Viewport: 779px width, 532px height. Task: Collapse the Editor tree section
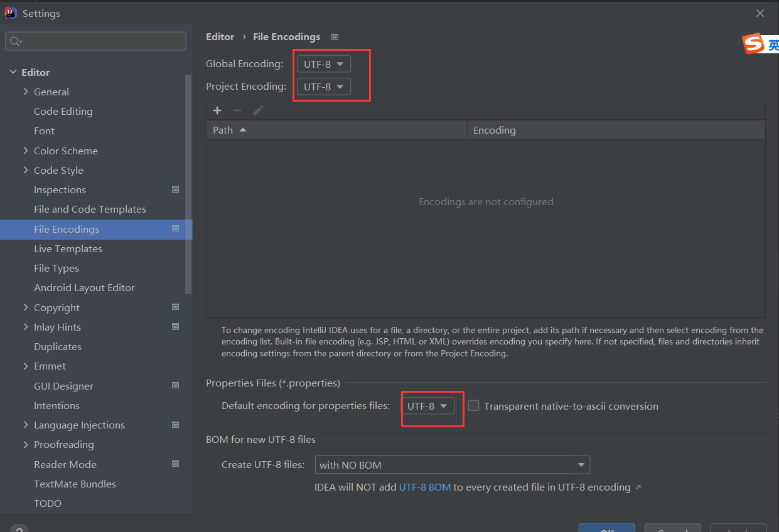click(13, 72)
